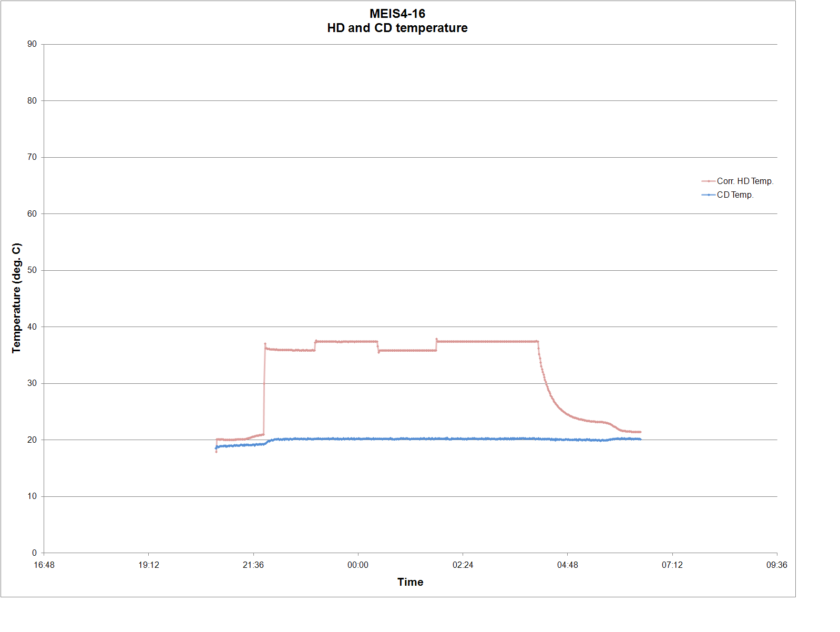Screen dimensions: 840x632
Task: Select the 30 label on the temperature axis
Action: click(32, 383)
